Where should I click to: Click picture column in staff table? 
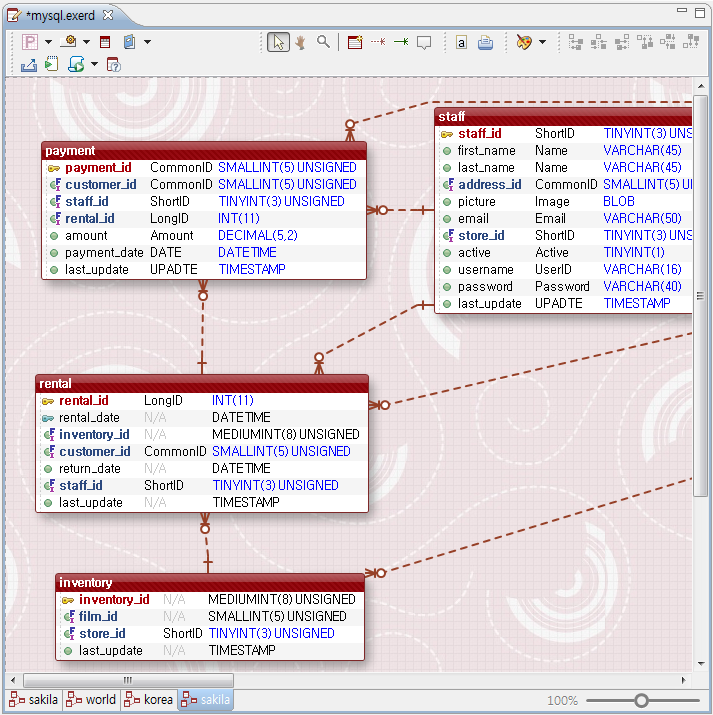(x=564, y=202)
